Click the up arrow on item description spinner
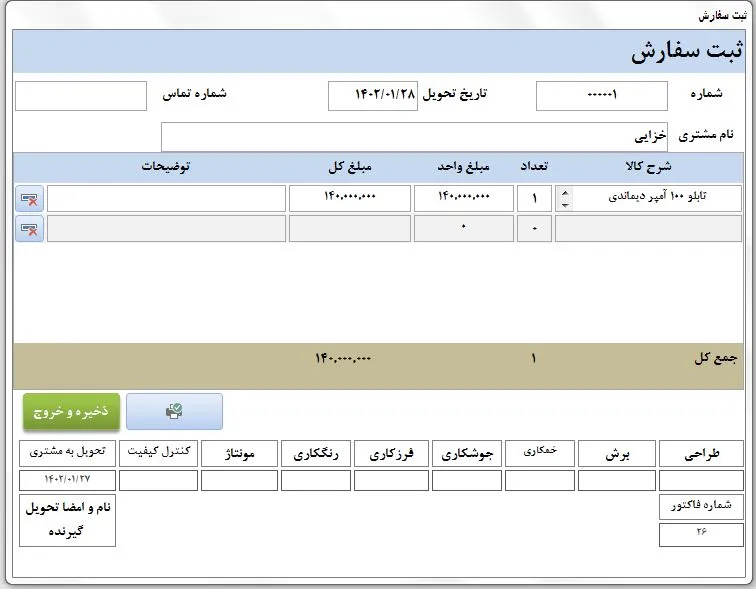Viewport: 756px width, 589px height. (x=565, y=193)
